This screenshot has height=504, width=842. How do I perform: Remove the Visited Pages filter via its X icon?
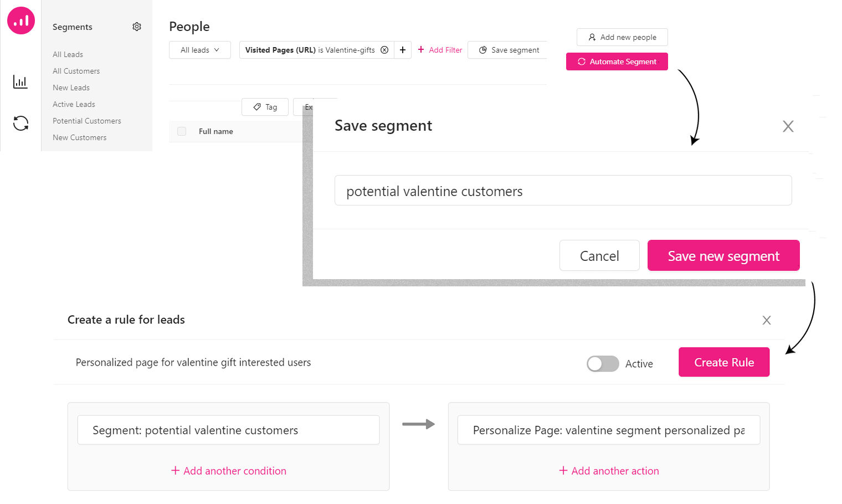point(384,50)
